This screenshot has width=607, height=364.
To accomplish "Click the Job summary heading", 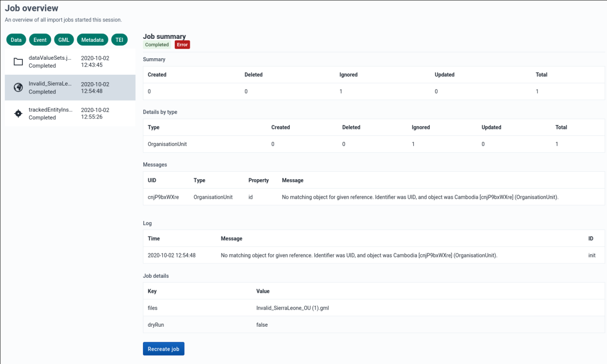I will point(164,36).
